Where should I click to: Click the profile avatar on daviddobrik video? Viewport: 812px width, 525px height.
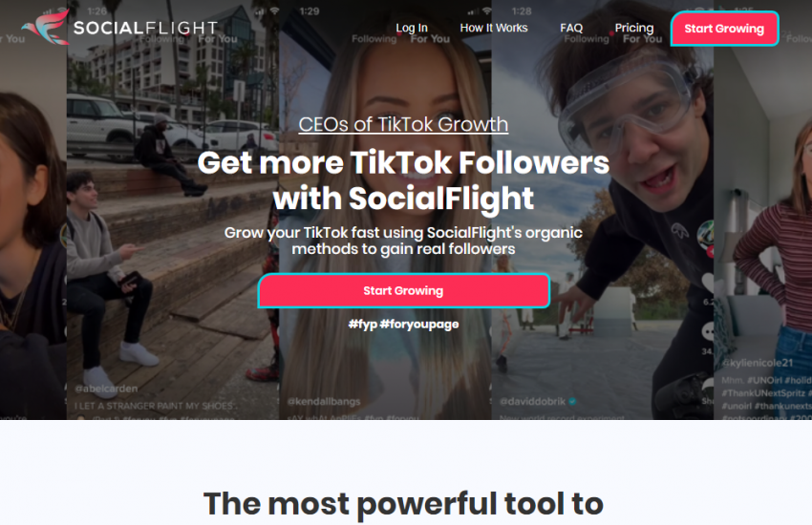(706, 233)
